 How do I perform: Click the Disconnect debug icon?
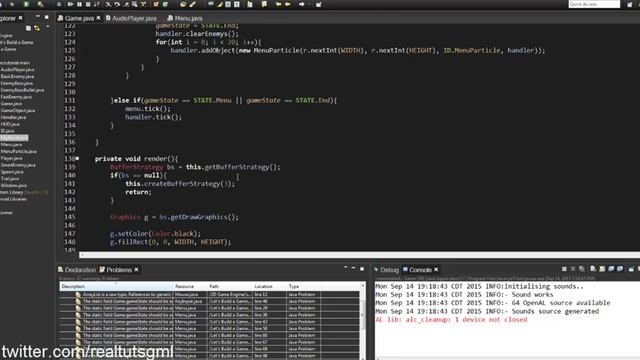(x=97, y=4)
